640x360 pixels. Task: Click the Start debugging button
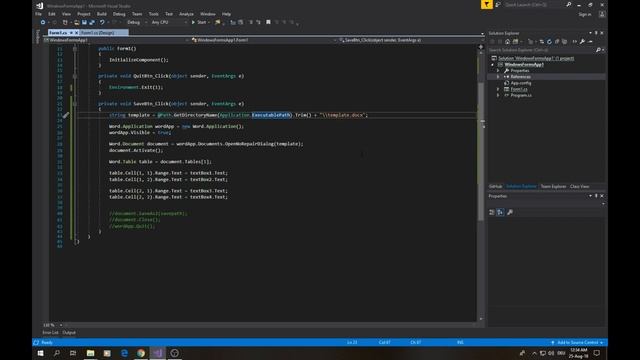coord(199,22)
